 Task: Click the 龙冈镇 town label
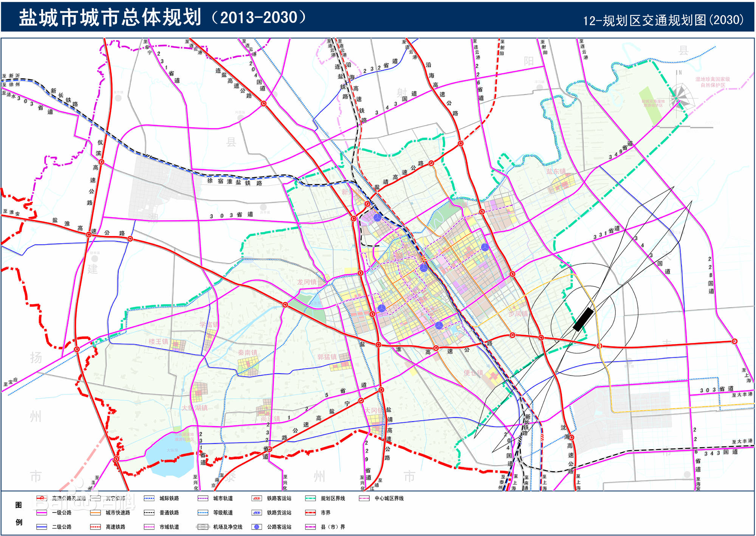307,282
